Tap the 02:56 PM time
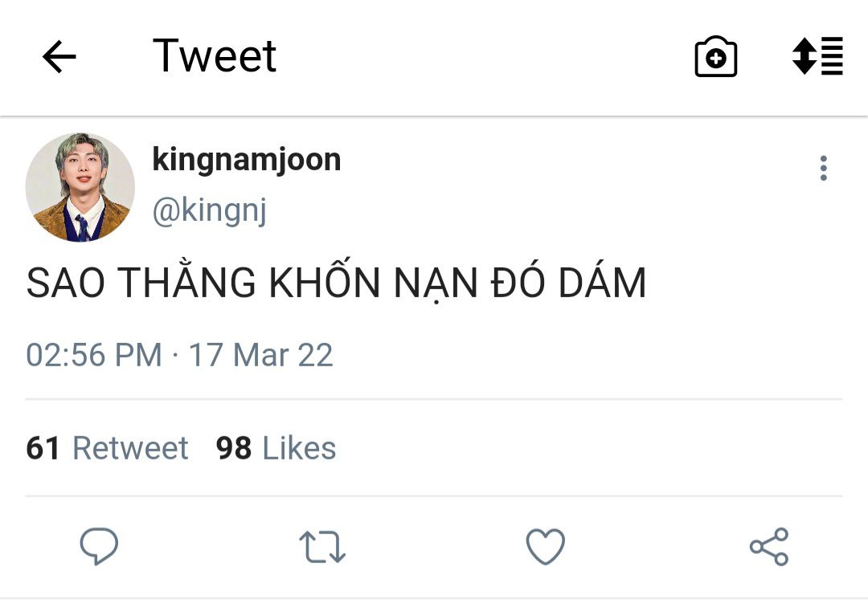The image size is (868, 608). [93, 355]
